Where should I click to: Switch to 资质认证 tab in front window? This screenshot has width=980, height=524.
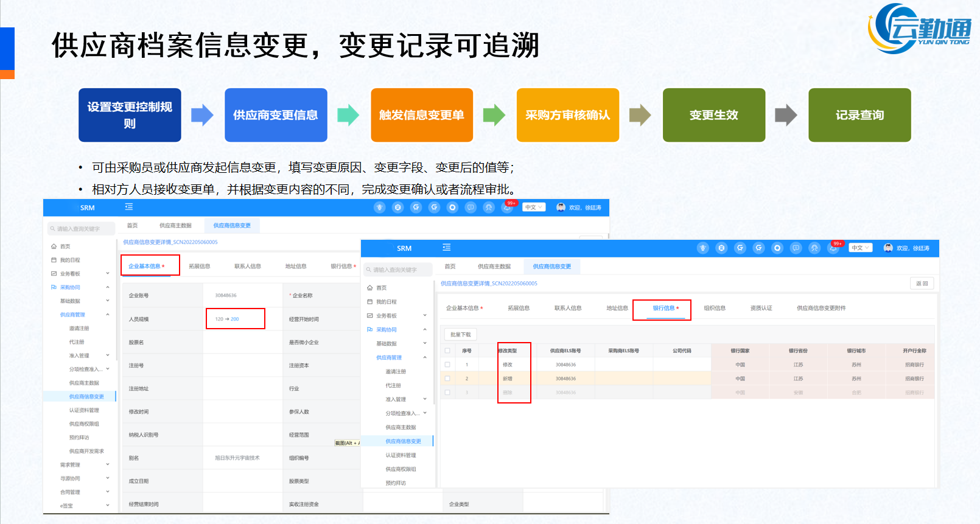pyautogui.click(x=761, y=308)
